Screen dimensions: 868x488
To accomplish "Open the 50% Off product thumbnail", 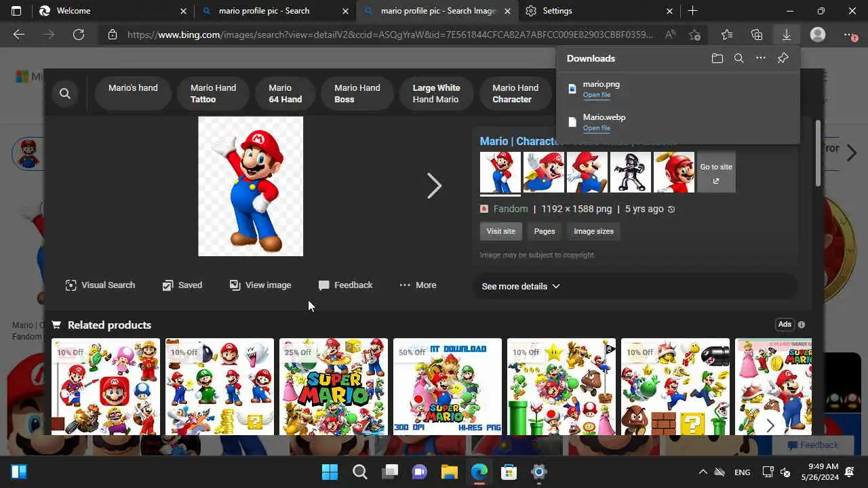I will click(448, 386).
